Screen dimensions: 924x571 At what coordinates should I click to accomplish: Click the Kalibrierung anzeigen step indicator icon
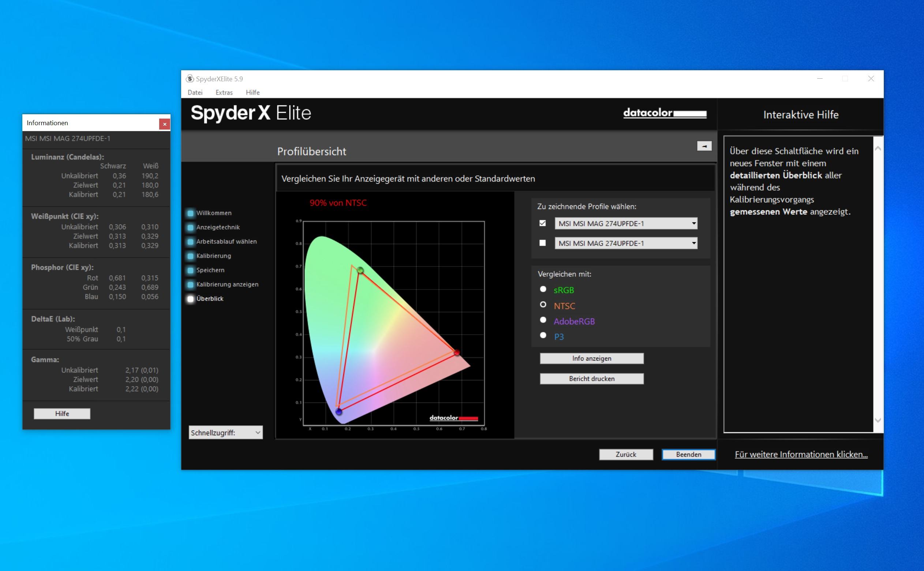(x=191, y=284)
